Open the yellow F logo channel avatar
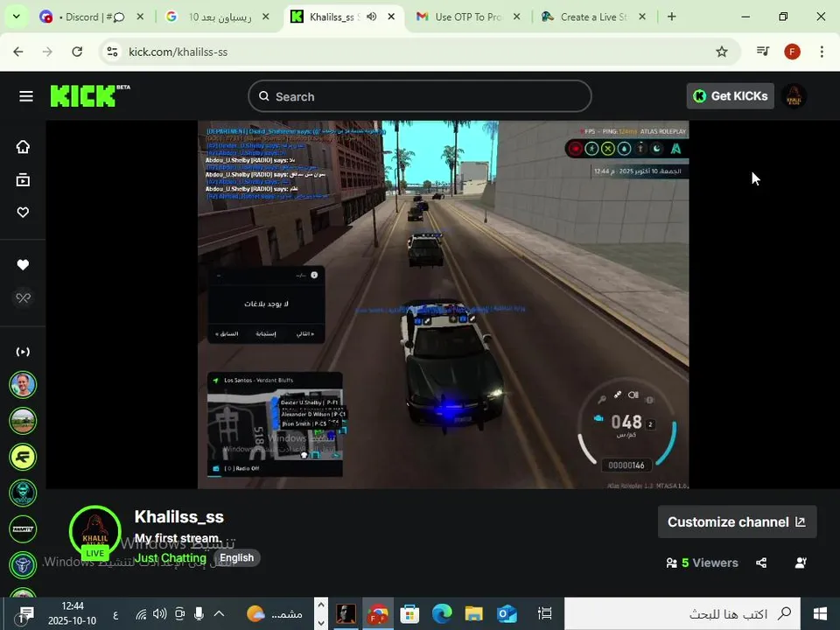840x630 pixels. pyautogui.click(x=23, y=457)
